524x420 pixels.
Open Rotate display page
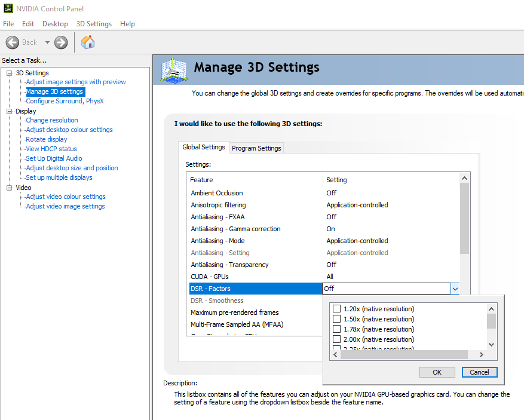[47, 139]
